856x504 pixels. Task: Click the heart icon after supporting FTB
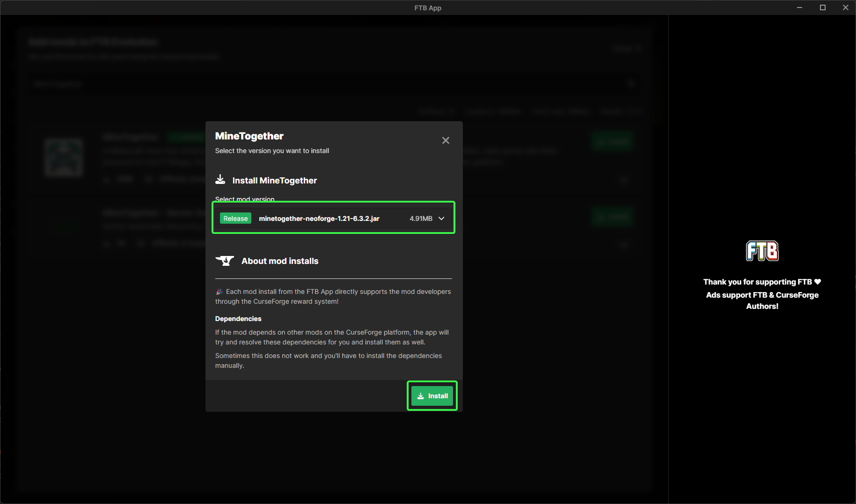coord(818,282)
